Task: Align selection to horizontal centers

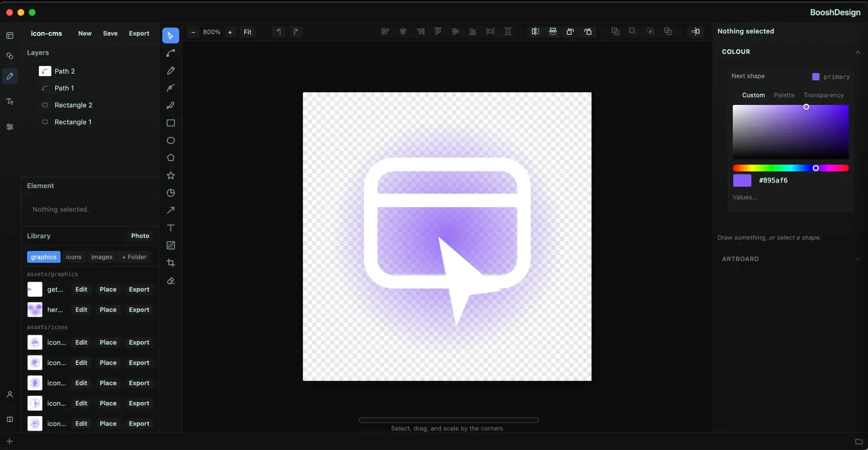Action: tap(403, 32)
